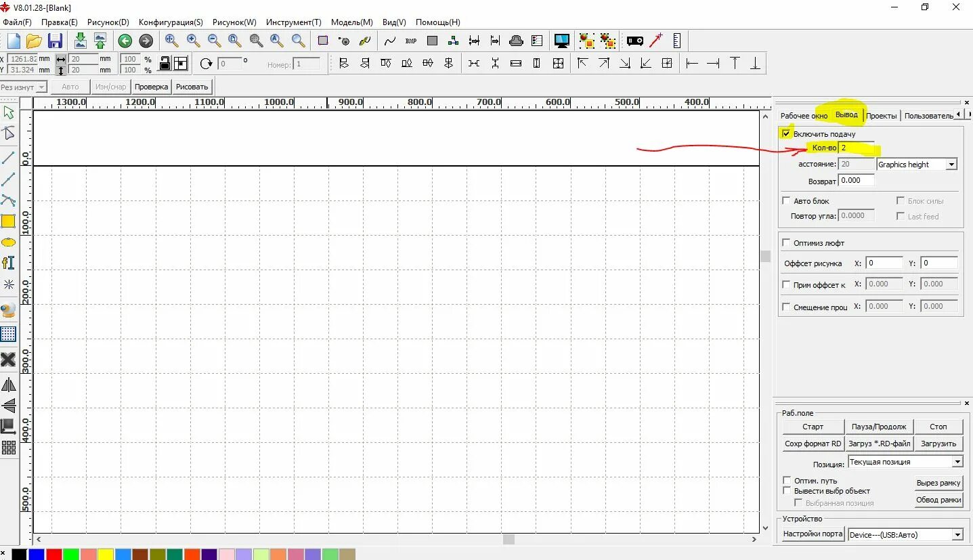The image size is (973, 560).
Task: Save project with the floppy disk icon
Action: tap(55, 41)
